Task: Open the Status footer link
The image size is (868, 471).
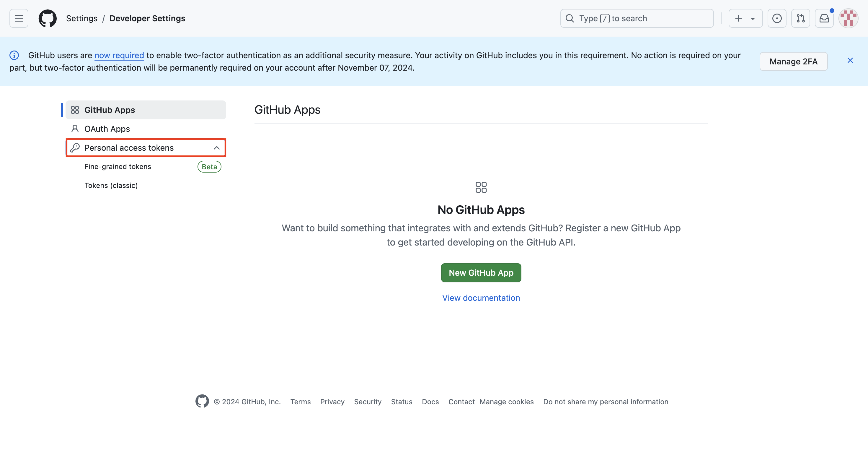Action: coord(402,402)
